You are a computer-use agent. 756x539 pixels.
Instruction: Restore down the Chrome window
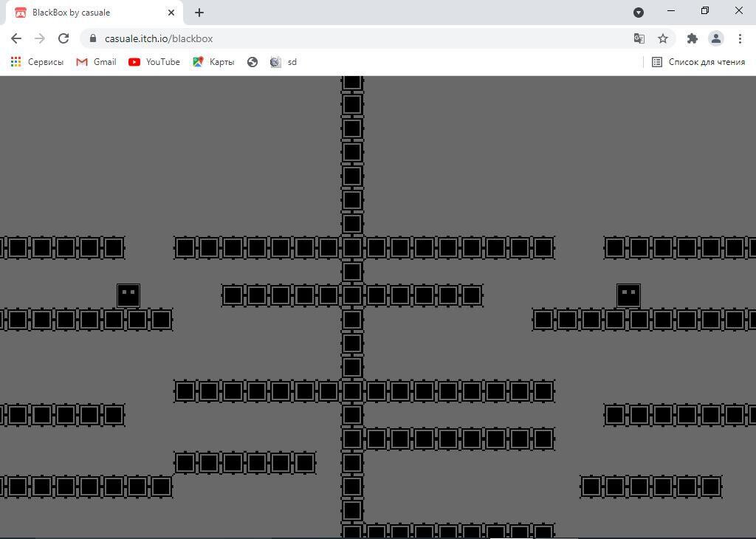705,10
